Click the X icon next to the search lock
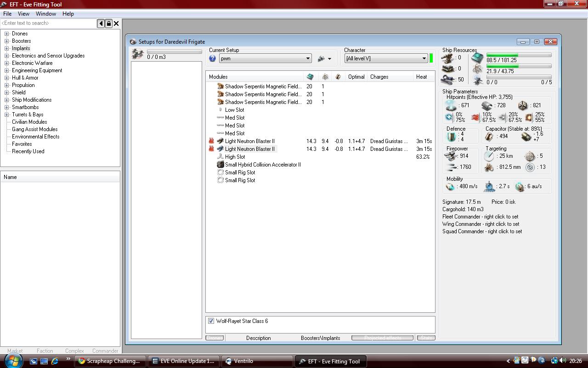The width and height of the screenshot is (588, 368). pos(116,23)
